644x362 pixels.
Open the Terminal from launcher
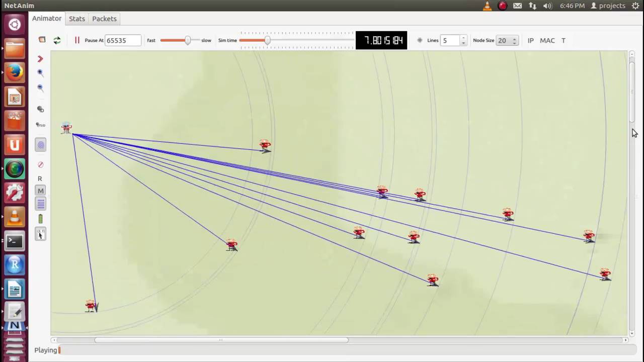point(15,242)
